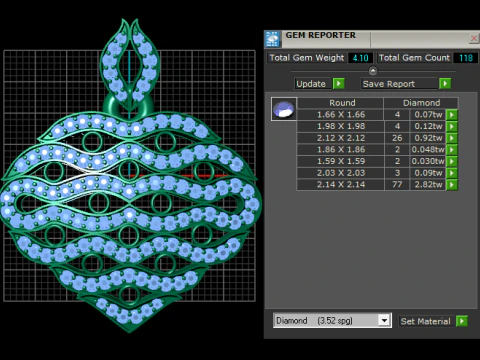Screen dimensions: 480x360
Task: Click the pendant's leaf-shaped bail in viewport
Action: pyautogui.click(x=130, y=65)
